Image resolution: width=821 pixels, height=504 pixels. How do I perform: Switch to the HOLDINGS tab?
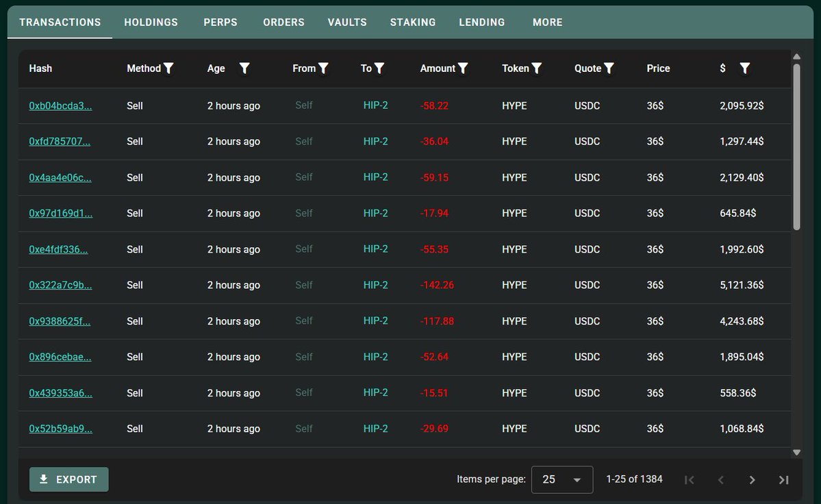coord(151,23)
